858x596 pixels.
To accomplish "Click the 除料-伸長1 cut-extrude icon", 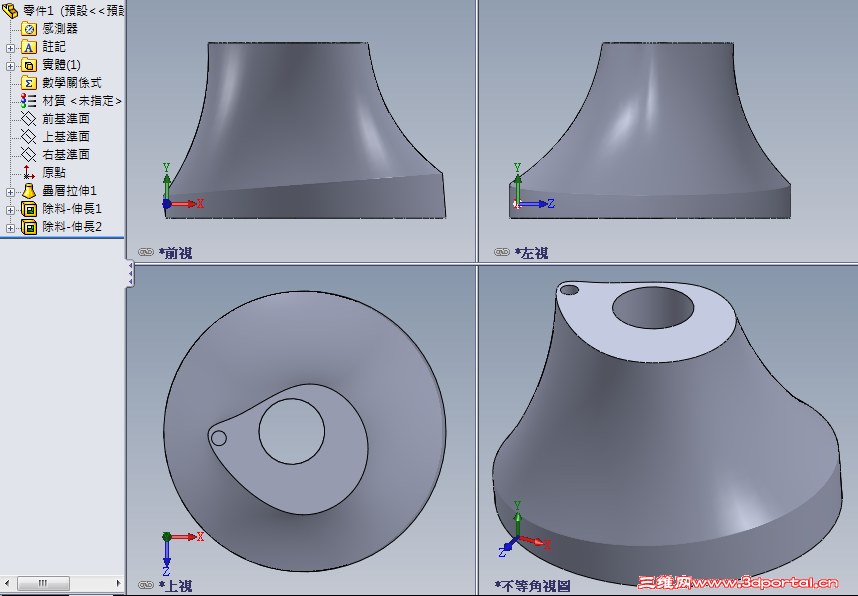I will tap(28, 209).
